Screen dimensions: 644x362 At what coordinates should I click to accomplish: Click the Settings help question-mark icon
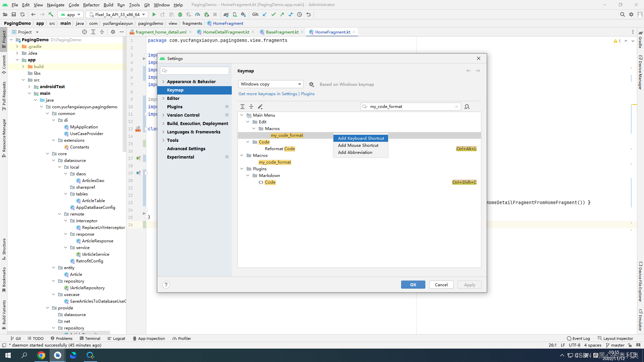[x=166, y=285]
